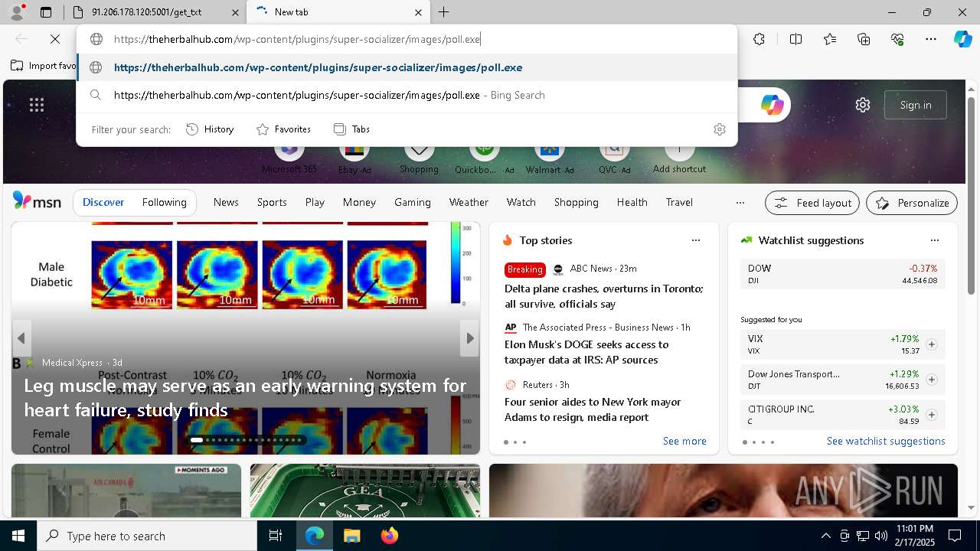Viewport: 980px width, 551px height.
Task: Open the Shopping category in MSN navigation
Action: (x=576, y=202)
